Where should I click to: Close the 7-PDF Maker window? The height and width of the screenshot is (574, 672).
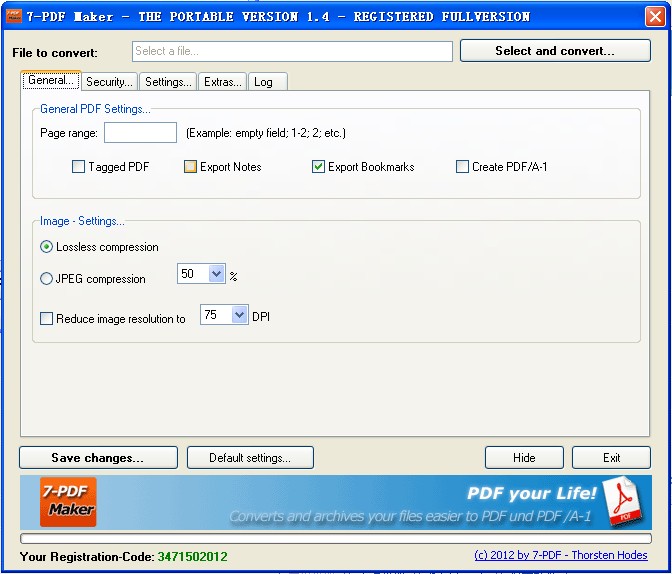[655, 16]
